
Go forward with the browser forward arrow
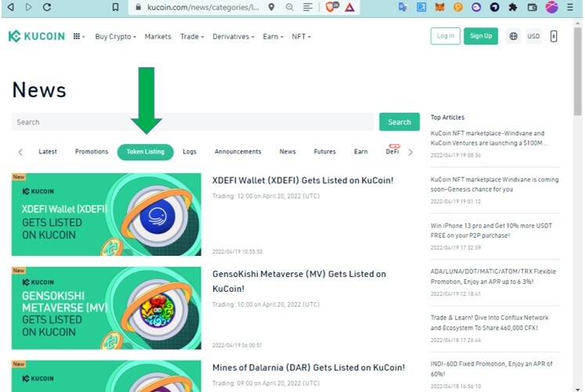[29, 7]
